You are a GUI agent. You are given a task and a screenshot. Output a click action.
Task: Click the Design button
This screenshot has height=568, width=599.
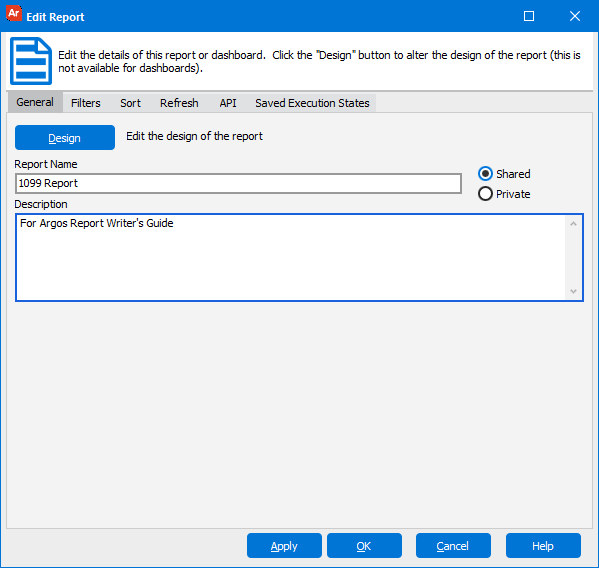click(x=65, y=138)
